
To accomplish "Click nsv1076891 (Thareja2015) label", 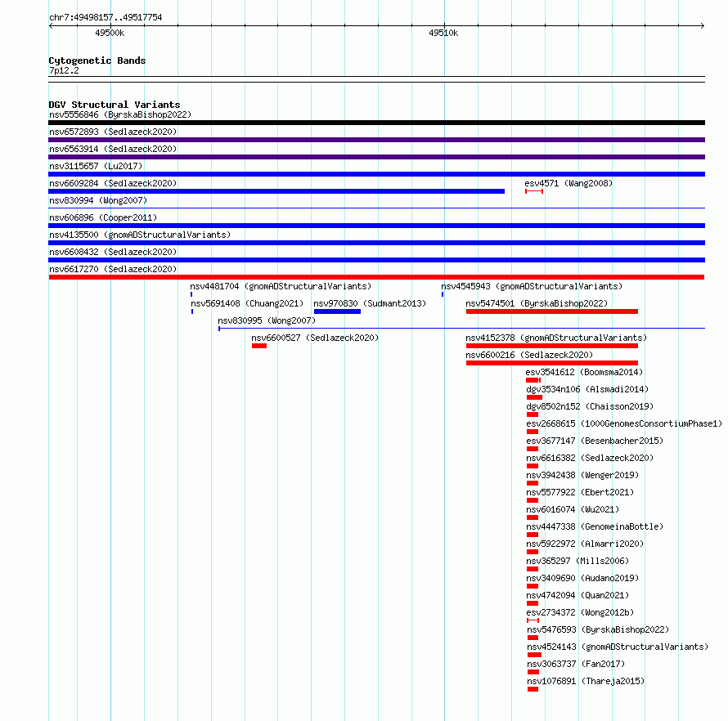I will click(586, 681).
